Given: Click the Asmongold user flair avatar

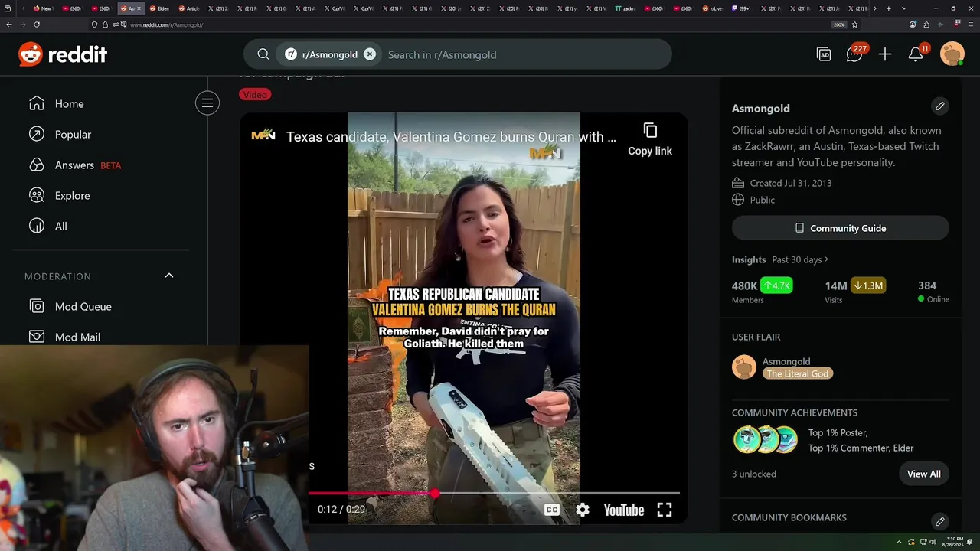Looking at the screenshot, I should 744,367.
